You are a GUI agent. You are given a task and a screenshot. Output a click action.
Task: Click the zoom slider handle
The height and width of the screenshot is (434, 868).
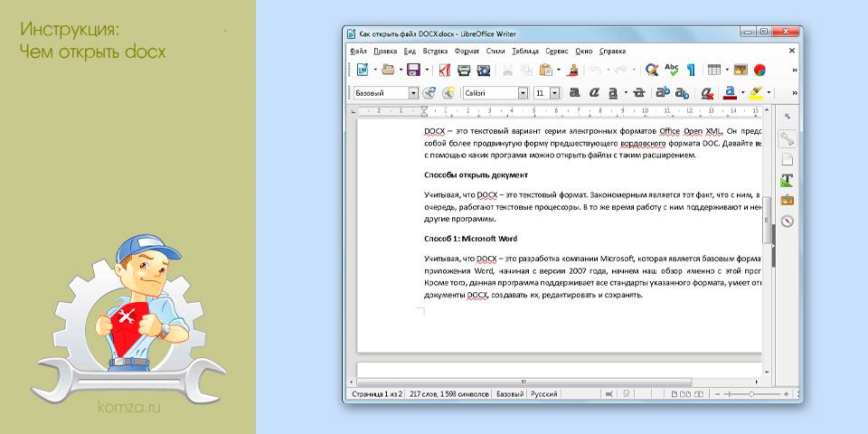pyautogui.click(x=751, y=394)
